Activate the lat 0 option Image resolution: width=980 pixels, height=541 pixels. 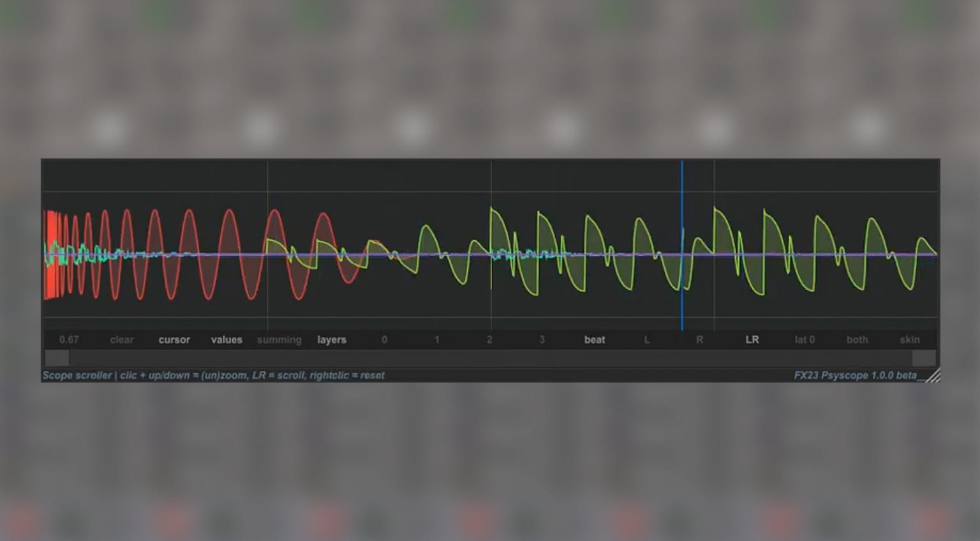804,339
